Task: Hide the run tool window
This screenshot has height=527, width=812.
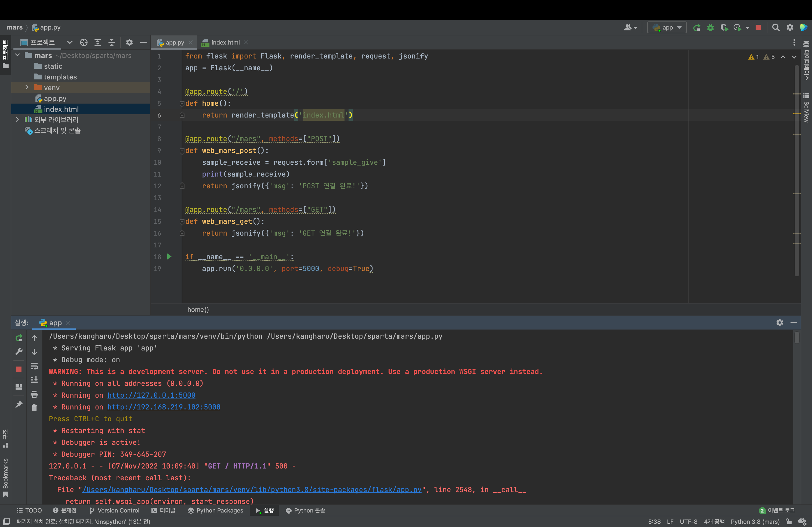Action: tap(793, 323)
